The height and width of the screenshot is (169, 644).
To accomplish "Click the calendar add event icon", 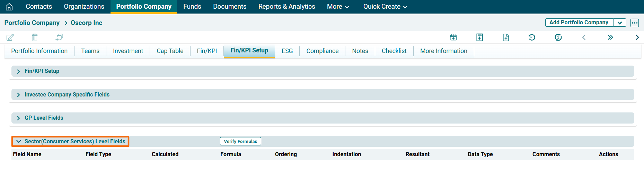I will [453, 37].
